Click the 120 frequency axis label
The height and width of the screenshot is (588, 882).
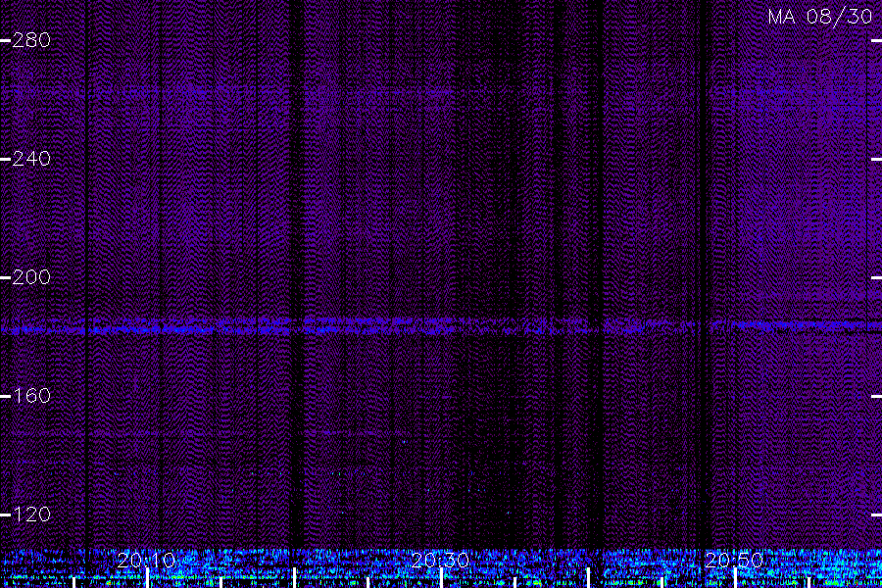(x=31, y=514)
